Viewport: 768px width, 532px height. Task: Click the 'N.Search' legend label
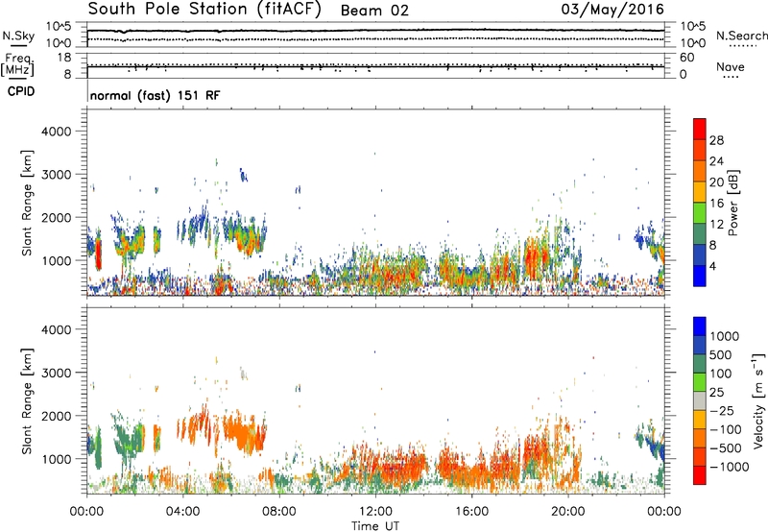coord(741,36)
